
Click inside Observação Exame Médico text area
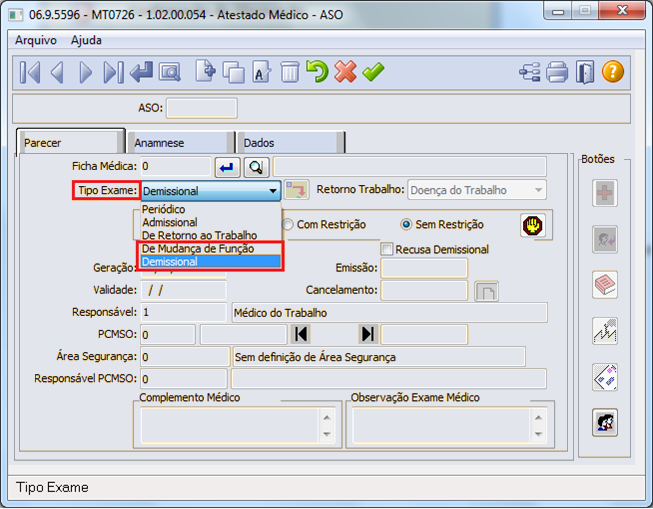pos(441,426)
